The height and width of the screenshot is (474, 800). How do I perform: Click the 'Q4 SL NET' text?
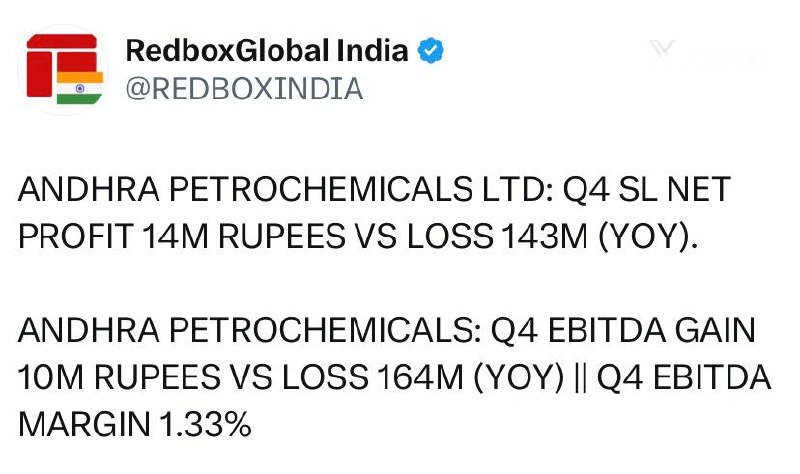tap(646, 189)
